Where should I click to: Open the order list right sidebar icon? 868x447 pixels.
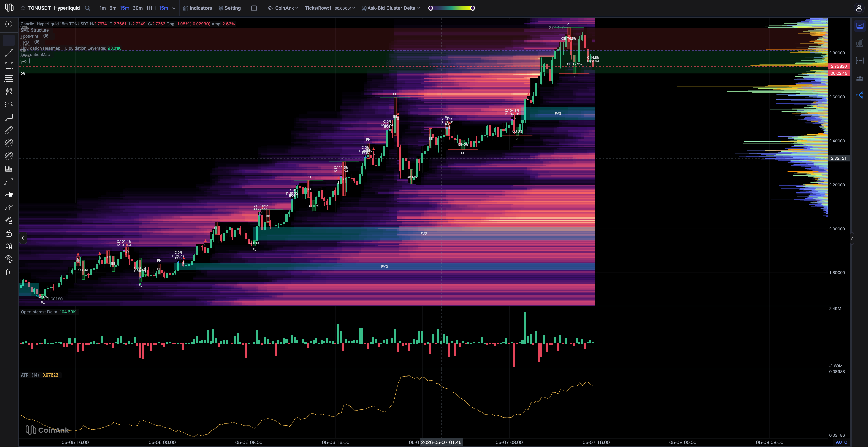tap(860, 61)
